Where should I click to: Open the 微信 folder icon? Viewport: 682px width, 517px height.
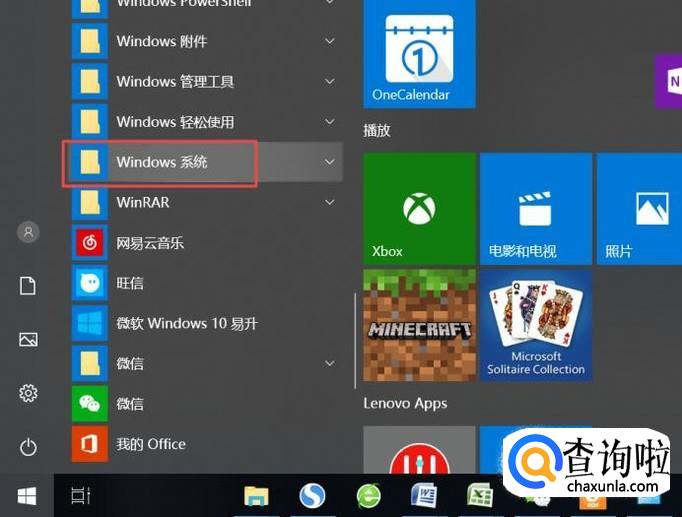click(x=90, y=364)
